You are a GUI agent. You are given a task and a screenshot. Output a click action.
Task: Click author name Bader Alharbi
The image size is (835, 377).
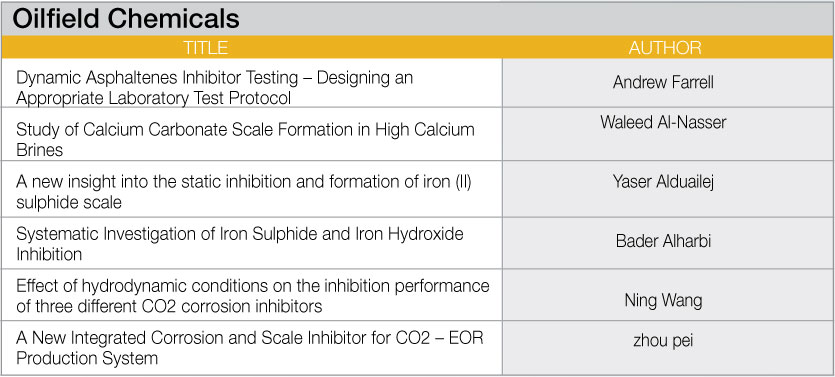click(663, 241)
